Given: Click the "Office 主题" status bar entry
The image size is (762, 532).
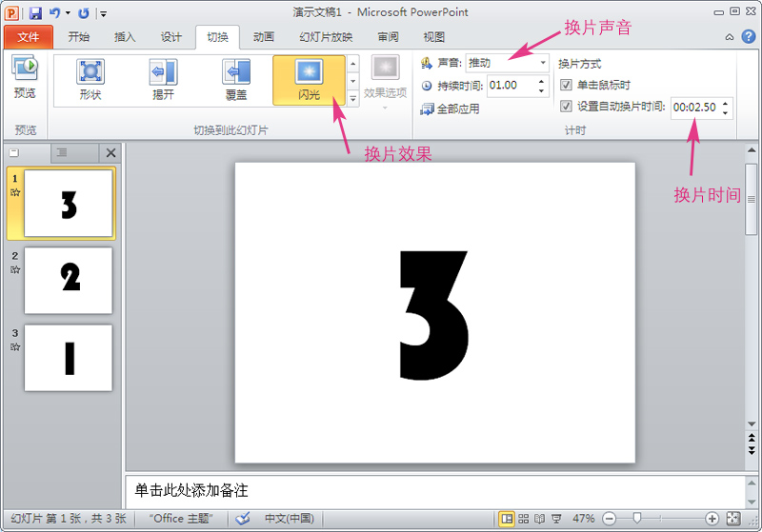Looking at the screenshot, I should point(181,519).
